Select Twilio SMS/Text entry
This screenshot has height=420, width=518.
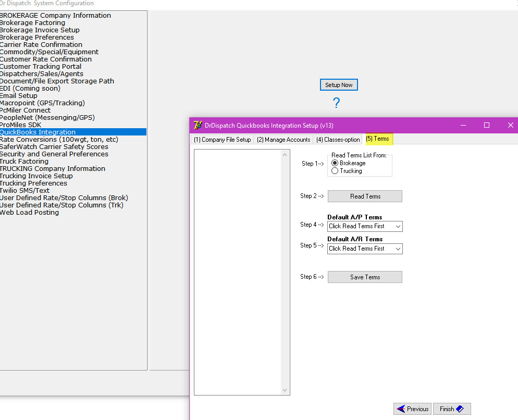coord(25,190)
